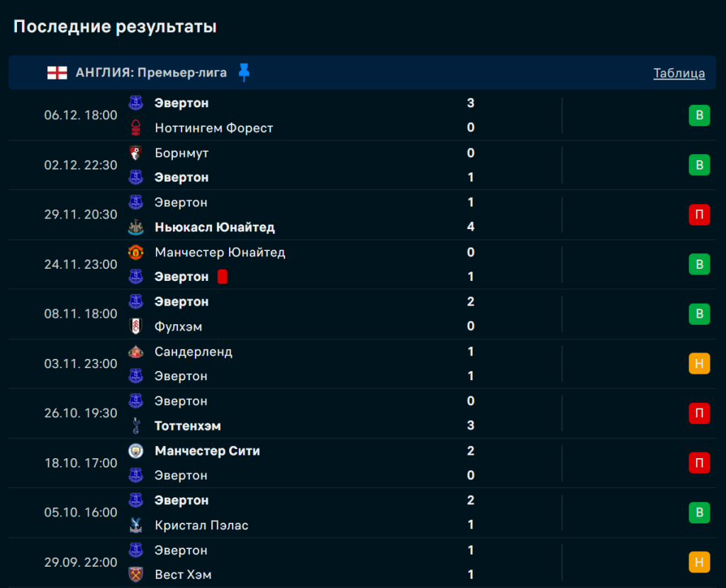
Task: Click the Tottenham club logo
Action: coord(135,426)
